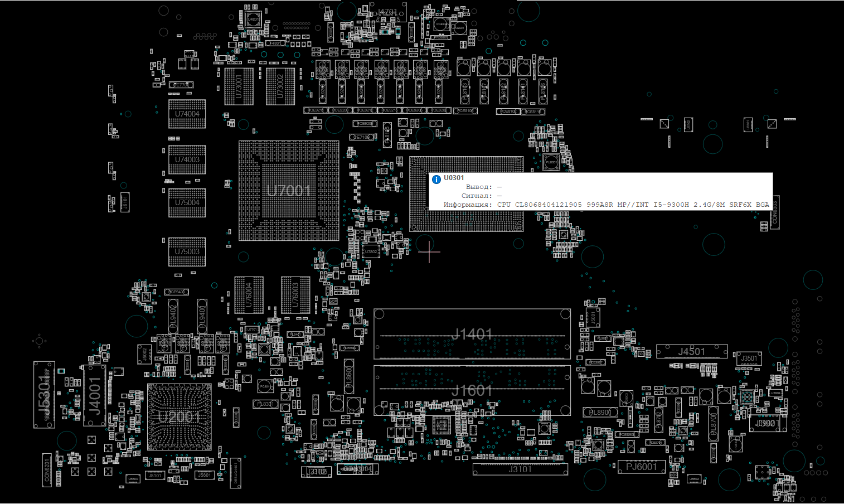The width and height of the screenshot is (844, 504).
Task: Click memory chip U74004
Action: 187,114
